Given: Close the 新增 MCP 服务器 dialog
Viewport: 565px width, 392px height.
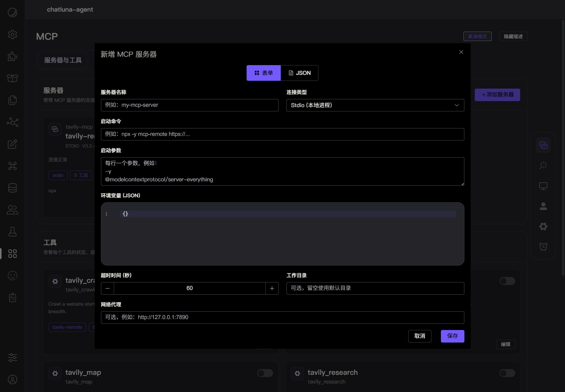Looking at the screenshot, I should coord(461,52).
